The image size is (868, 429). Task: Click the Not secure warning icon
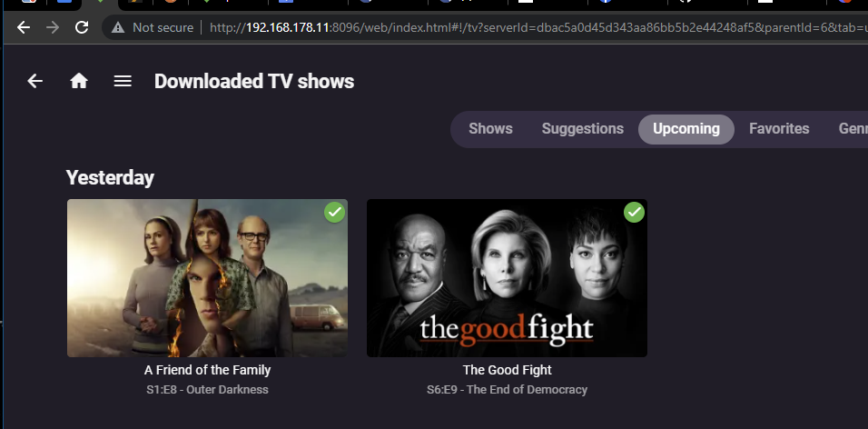(x=118, y=27)
